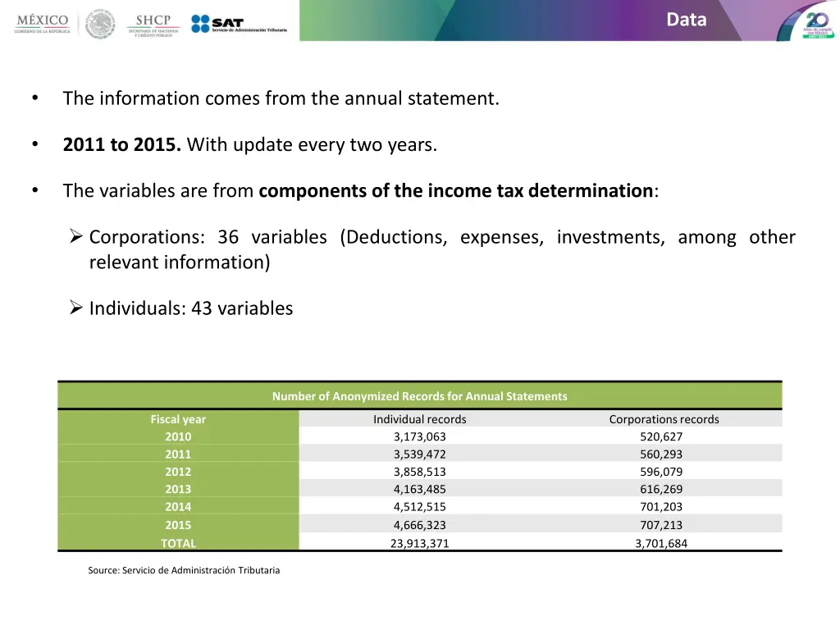The image size is (840, 630).
Task: Click the arrow bullet before Corporations
Action: point(76,235)
